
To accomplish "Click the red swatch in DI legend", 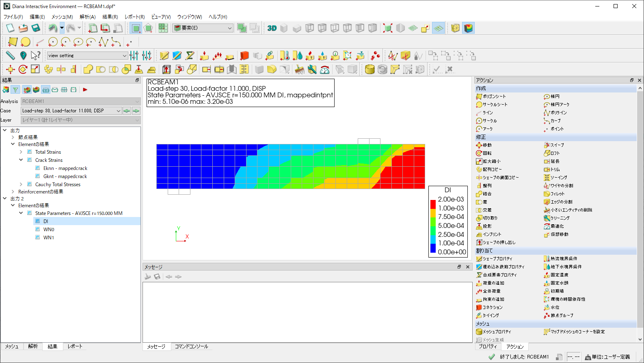I will tap(433, 204).
